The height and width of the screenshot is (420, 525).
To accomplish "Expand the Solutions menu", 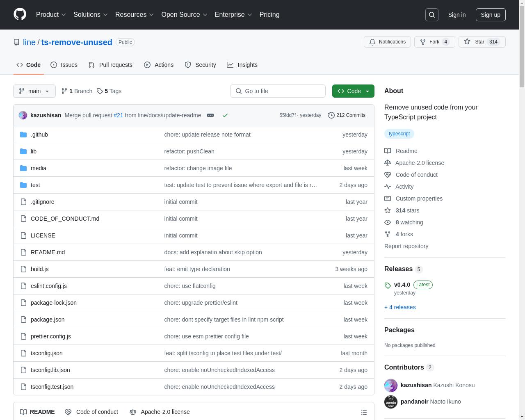I will click(91, 15).
